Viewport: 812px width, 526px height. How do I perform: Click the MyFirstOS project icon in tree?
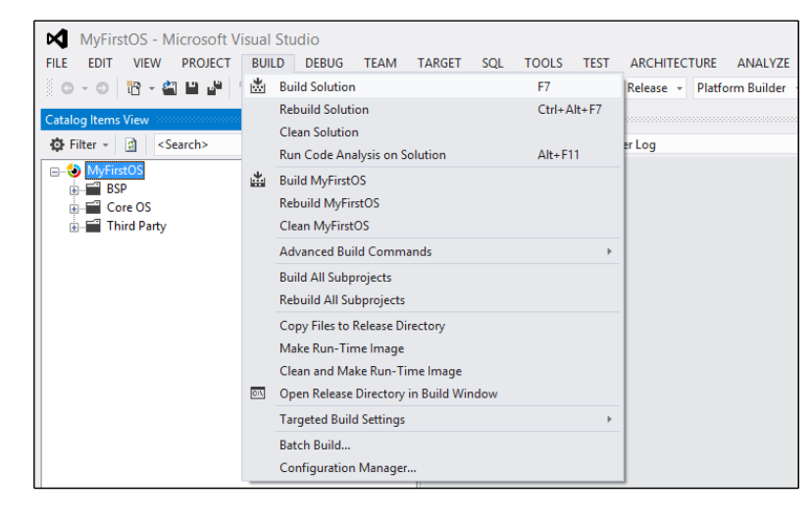point(75,171)
